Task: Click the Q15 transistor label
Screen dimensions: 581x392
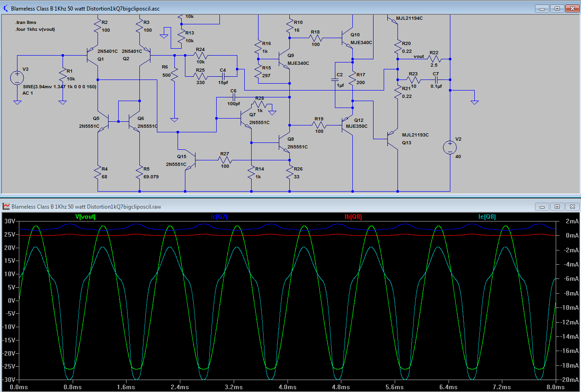Action: [x=182, y=156]
